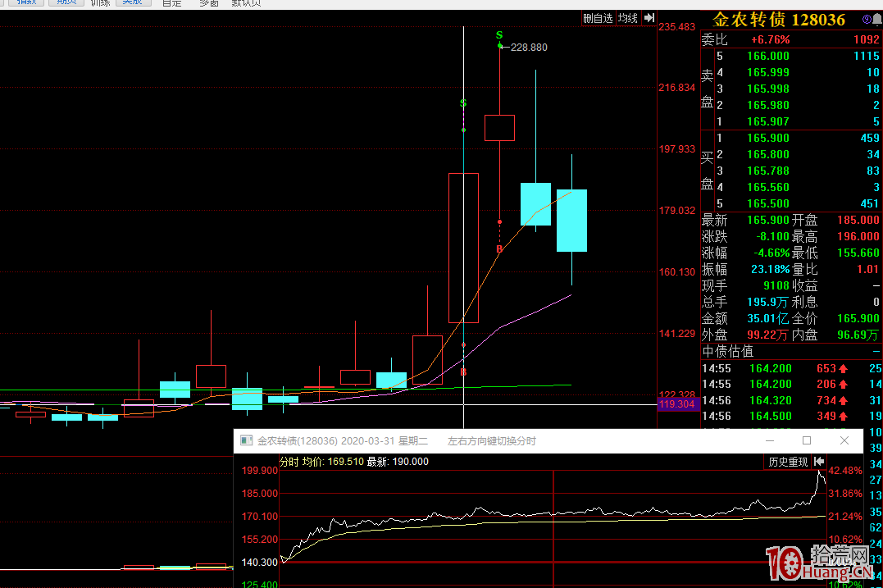Click the 量比 value 1.01
883x588 pixels.
(x=867, y=269)
